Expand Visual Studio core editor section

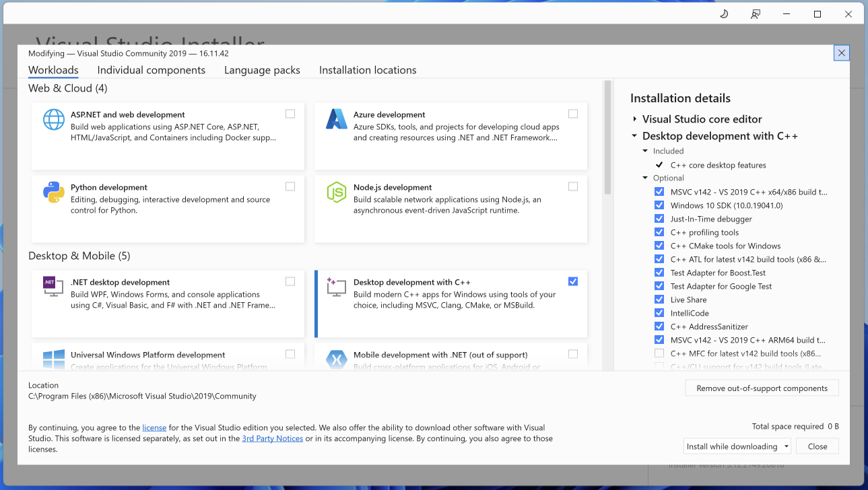tap(635, 119)
